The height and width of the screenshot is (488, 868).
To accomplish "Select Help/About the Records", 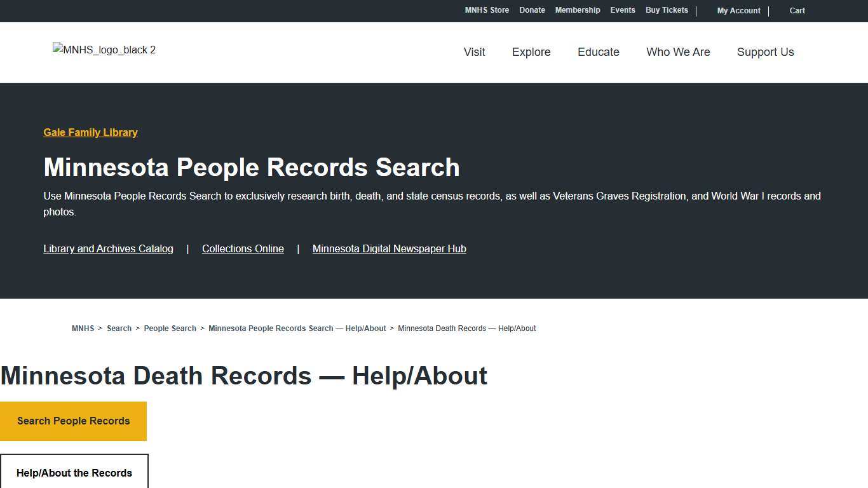I will 74,473.
